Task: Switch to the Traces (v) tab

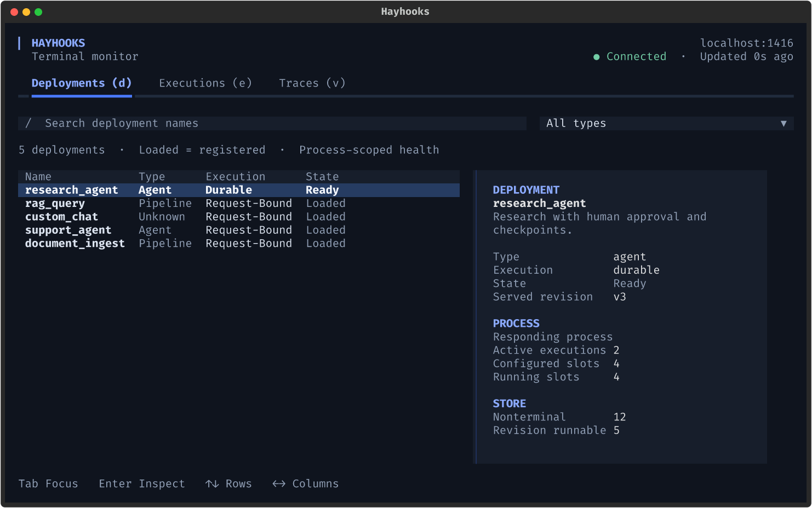Action: tap(312, 83)
